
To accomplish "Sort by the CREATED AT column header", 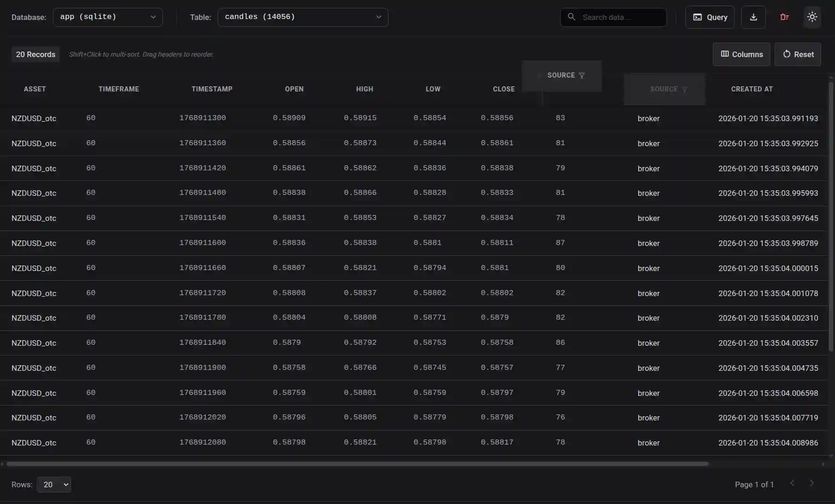I will coord(751,89).
